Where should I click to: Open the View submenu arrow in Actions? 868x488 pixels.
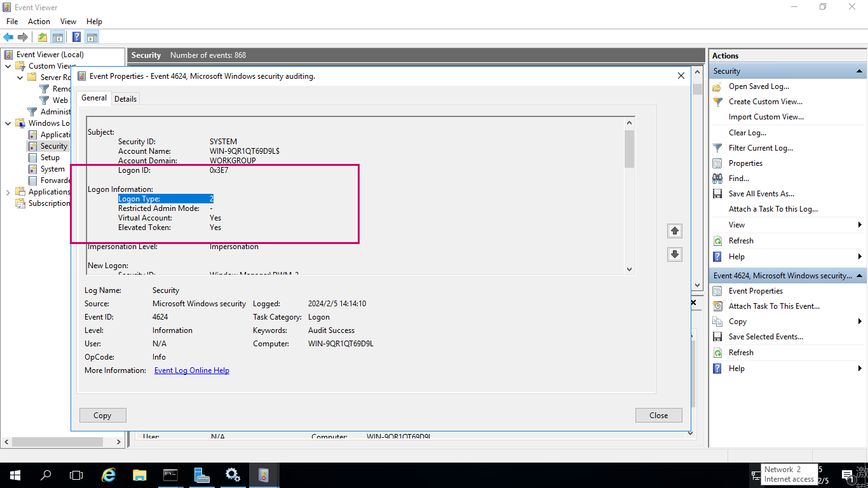(x=860, y=225)
